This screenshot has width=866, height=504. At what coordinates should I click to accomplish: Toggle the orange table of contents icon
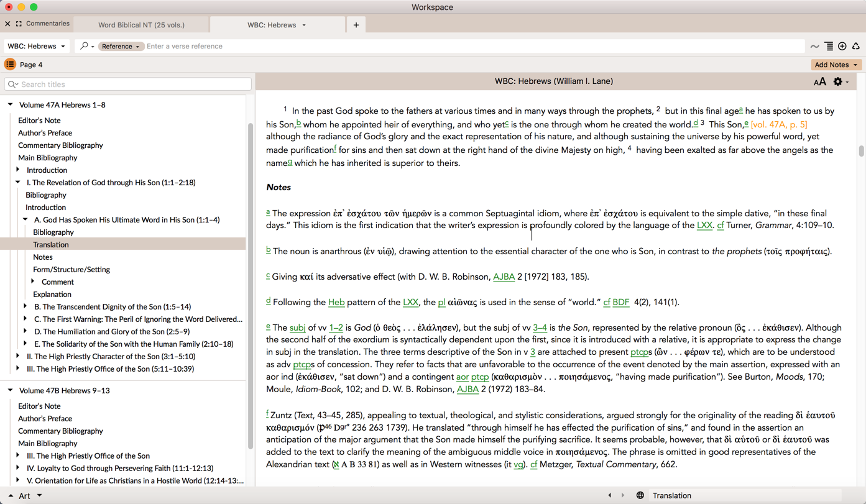pyautogui.click(x=10, y=65)
